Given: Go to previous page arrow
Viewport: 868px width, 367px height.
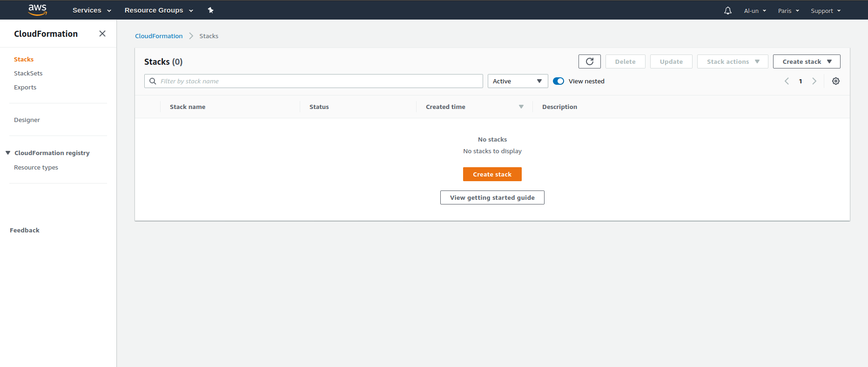Looking at the screenshot, I should tap(787, 81).
